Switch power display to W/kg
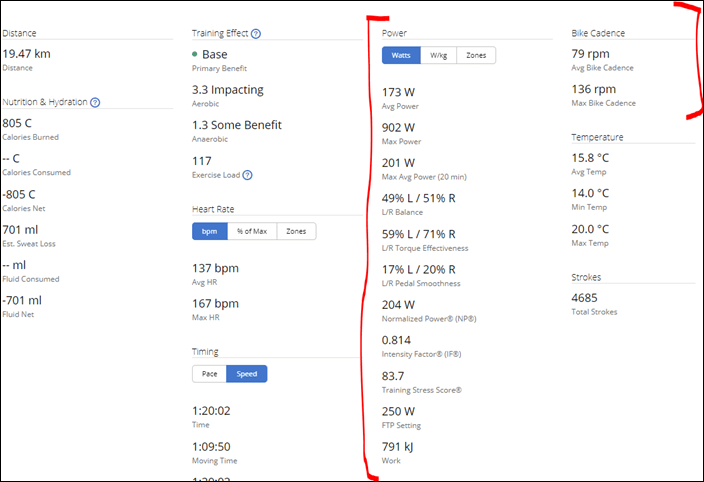 point(439,55)
